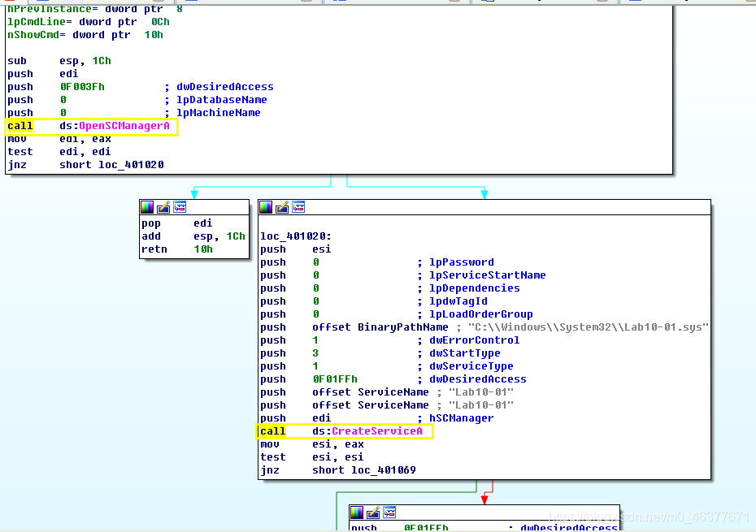Click the group nodes icon in the pop edi block
756x532 pixels.
click(180, 207)
